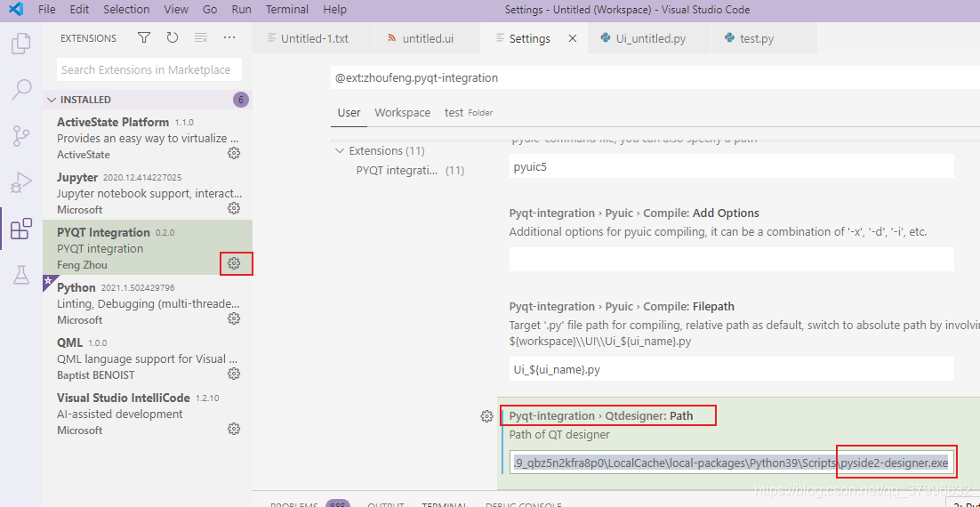Click the Compile: Filepath setting title
980x507 pixels.
coord(622,306)
